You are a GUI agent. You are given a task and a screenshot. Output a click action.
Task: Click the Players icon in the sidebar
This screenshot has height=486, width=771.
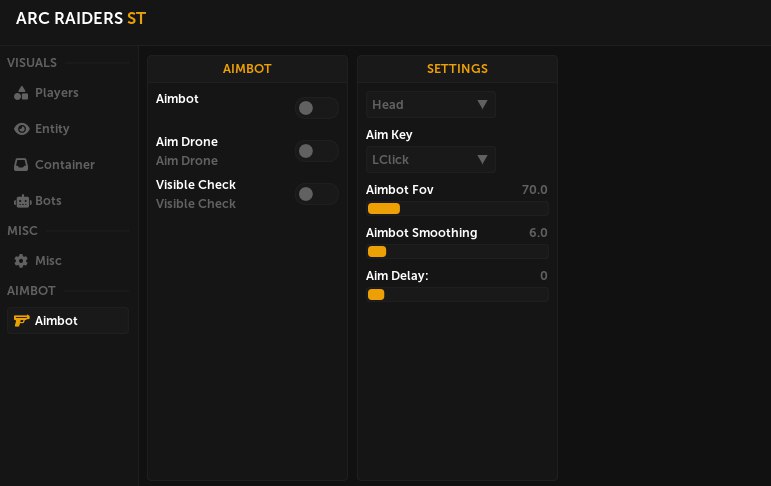click(x=21, y=93)
